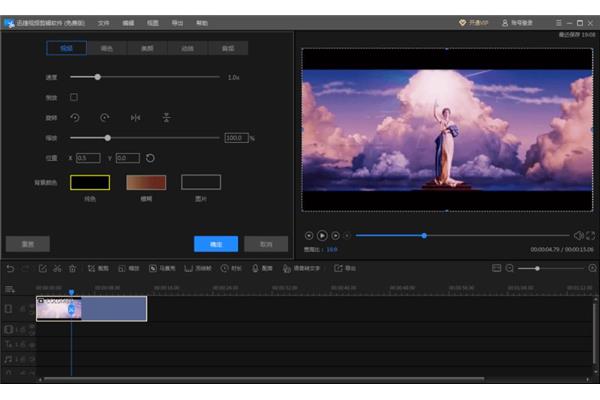Reset X and Y position with circular arrow
The image size is (600, 400).
pos(150,158)
